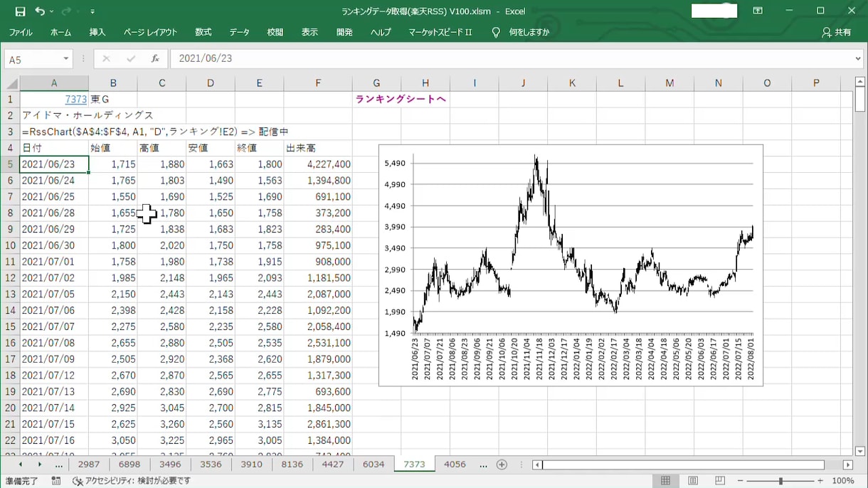Switch to sheet tab 6898
This screenshot has height=488, width=868.
(x=129, y=465)
